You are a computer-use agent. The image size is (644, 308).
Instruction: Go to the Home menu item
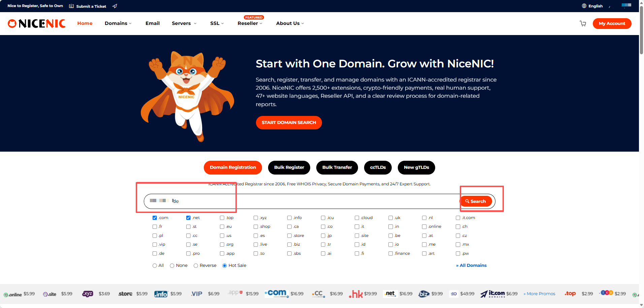pos(85,23)
